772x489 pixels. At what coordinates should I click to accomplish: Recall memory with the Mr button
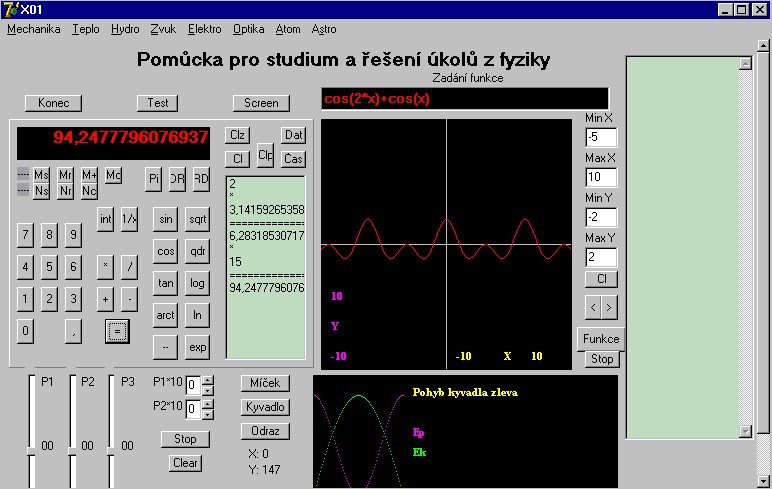[65, 175]
